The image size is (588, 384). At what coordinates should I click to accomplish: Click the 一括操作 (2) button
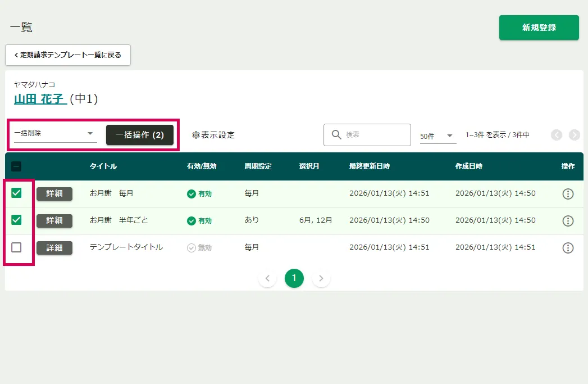tap(140, 135)
